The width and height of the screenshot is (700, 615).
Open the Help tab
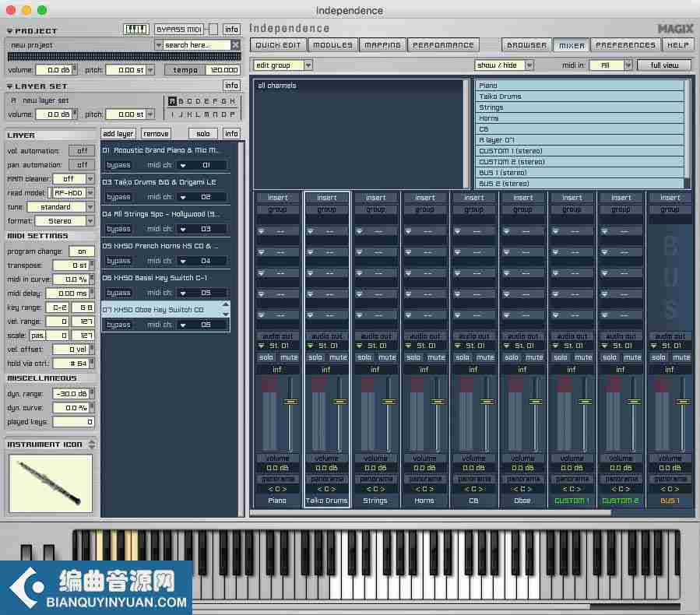[x=678, y=45]
